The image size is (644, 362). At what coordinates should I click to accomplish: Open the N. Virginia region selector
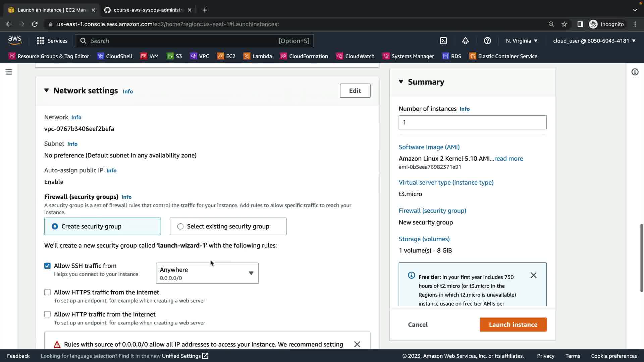tap(522, 41)
